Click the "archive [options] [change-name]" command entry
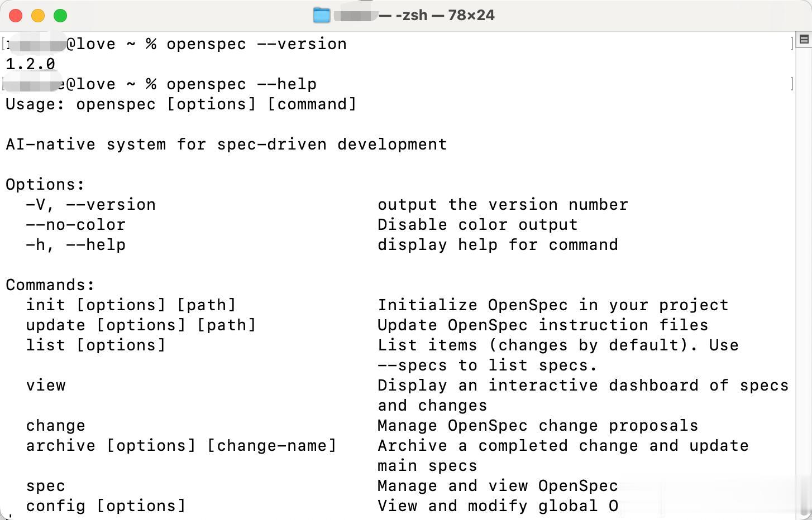 pyautogui.click(x=181, y=446)
